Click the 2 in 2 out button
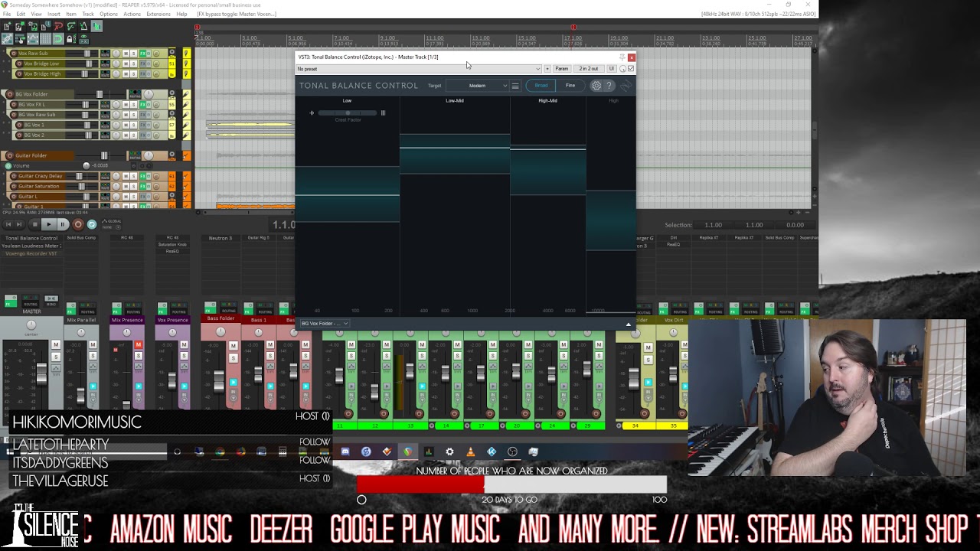The image size is (980, 551). click(x=589, y=69)
